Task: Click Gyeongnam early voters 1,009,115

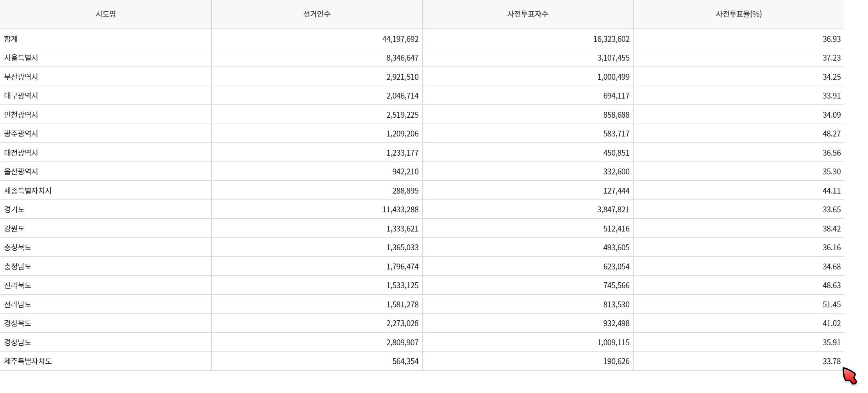Action: point(613,343)
